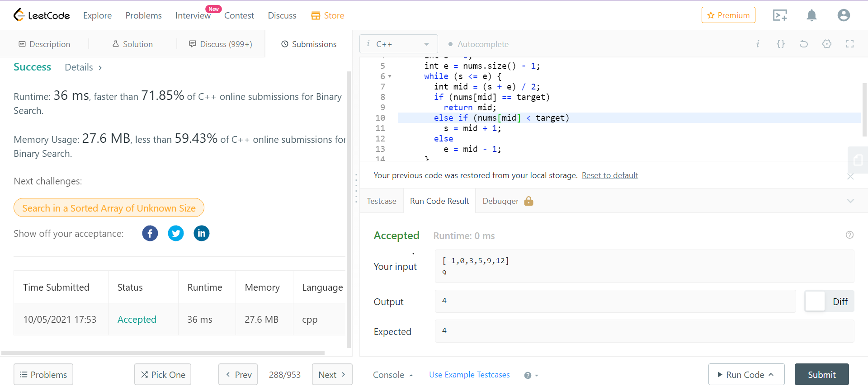The height and width of the screenshot is (391, 868).
Task: Click the curly braces format code icon
Action: 781,44
